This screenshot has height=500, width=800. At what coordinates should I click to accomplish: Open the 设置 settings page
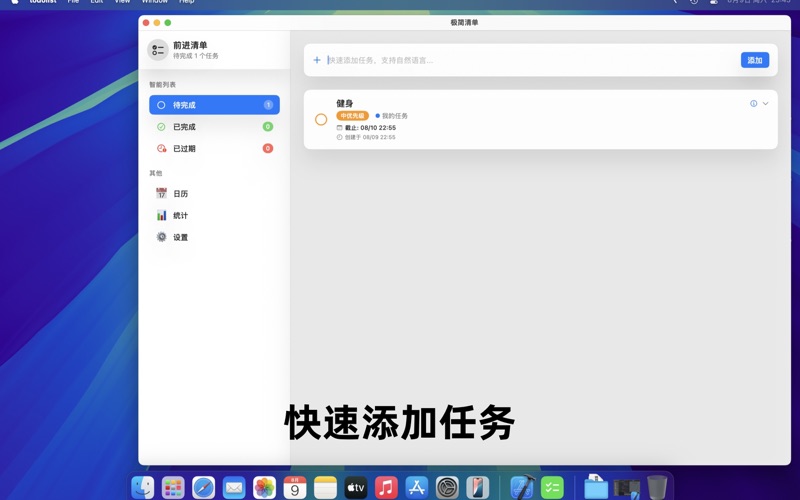pyautogui.click(x=180, y=238)
